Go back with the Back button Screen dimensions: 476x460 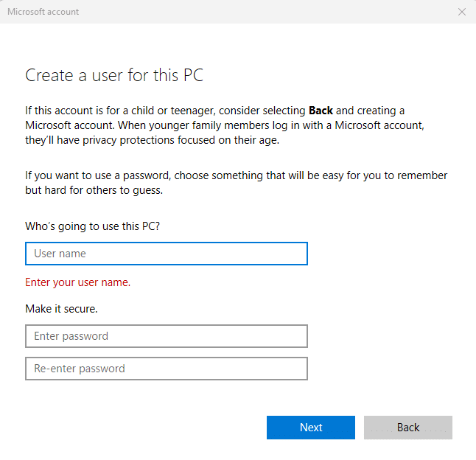click(408, 428)
